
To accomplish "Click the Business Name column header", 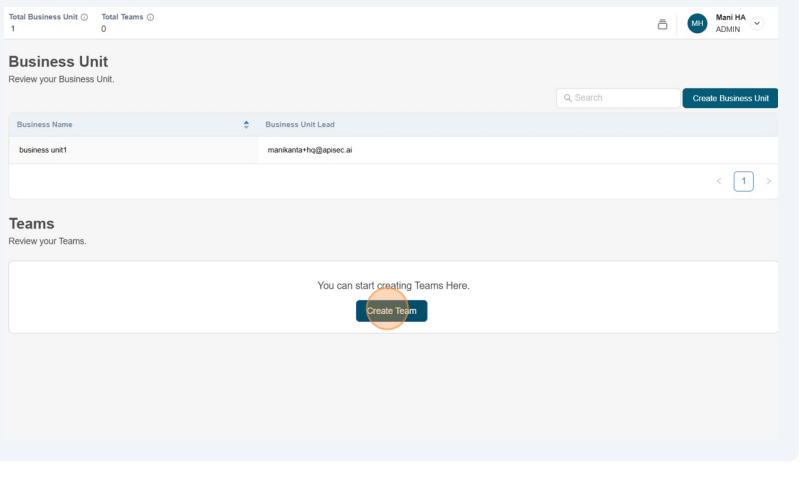I will [x=45, y=124].
